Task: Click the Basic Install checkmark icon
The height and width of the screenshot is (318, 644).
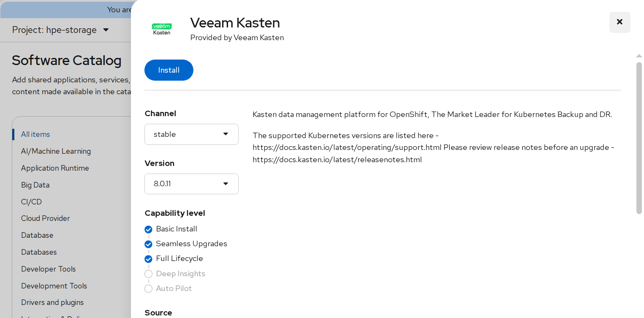Action: click(x=148, y=229)
